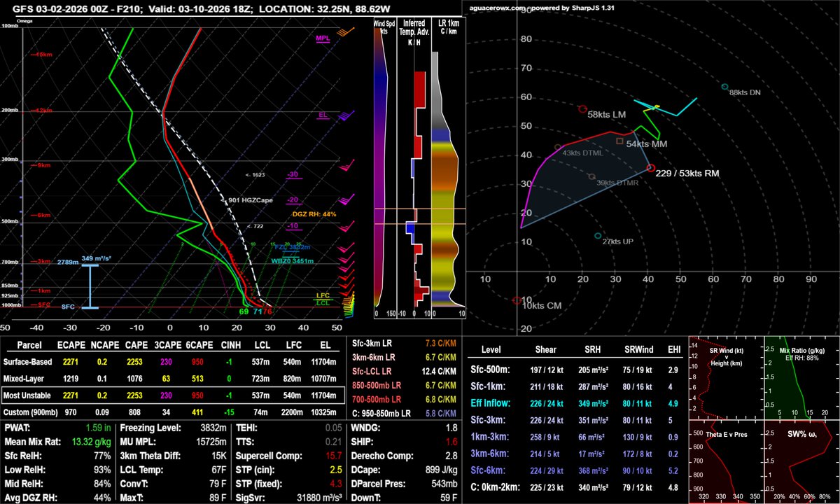This screenshot has width=840, height=504.
Task: Click the 43kts DTML marker
Action: (558, 147)
